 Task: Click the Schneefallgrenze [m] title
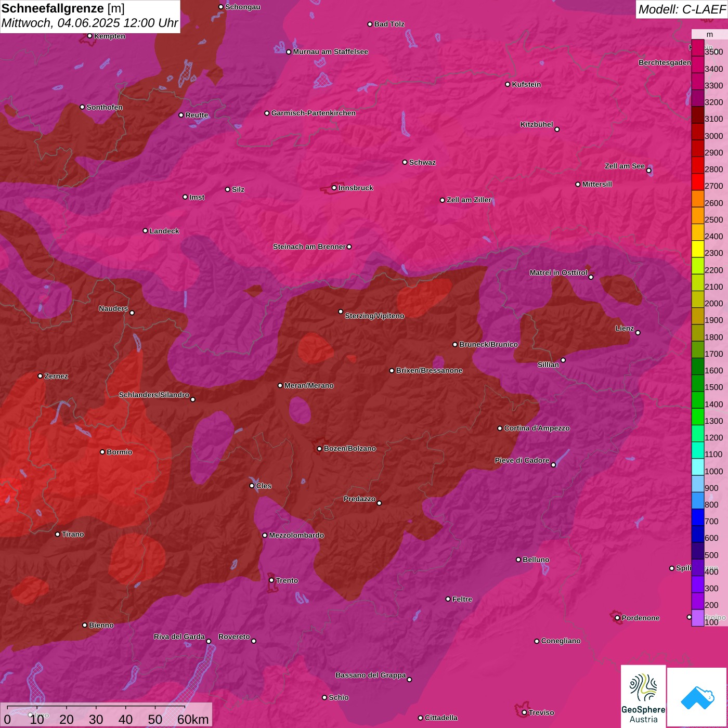pos(63,8)
